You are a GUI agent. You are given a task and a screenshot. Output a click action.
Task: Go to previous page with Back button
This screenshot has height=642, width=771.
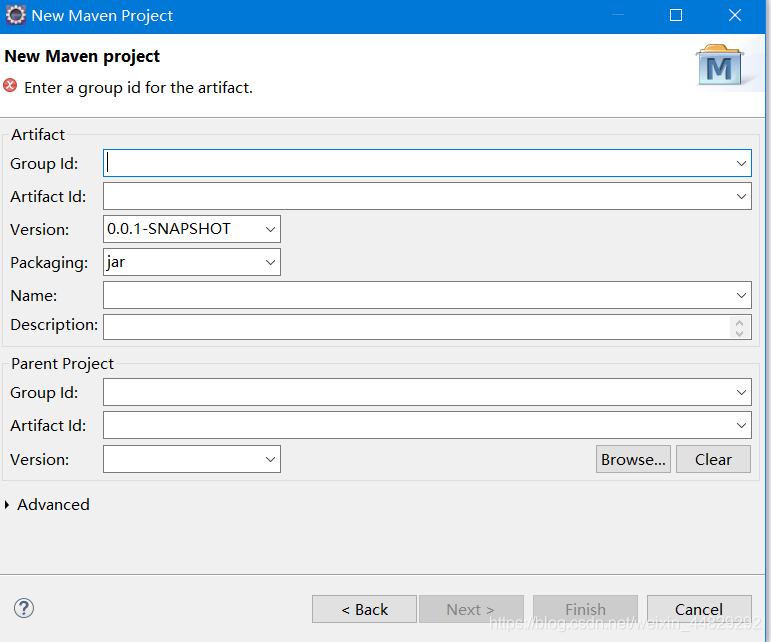pos(364,609)
